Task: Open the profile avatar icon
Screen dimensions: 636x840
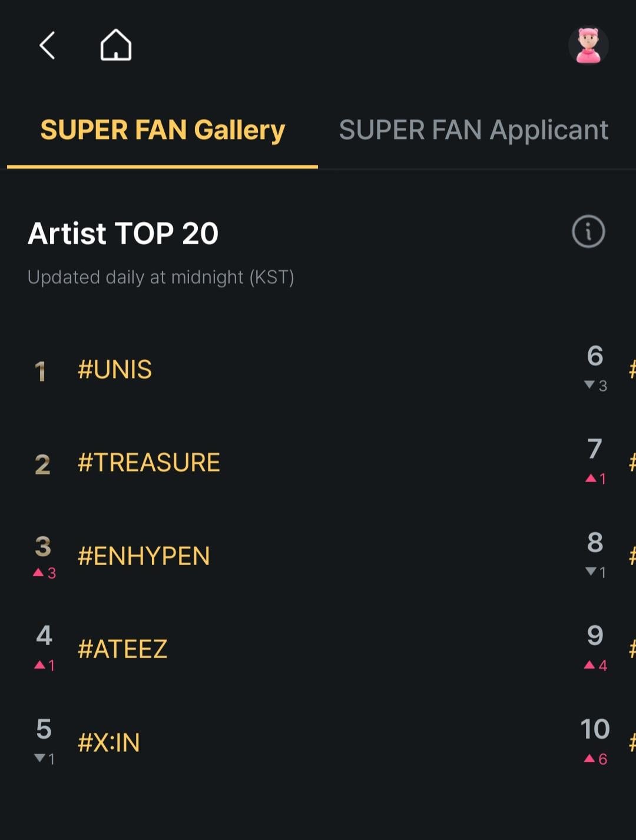Action: pyautogui.click(x=588, y=45)
